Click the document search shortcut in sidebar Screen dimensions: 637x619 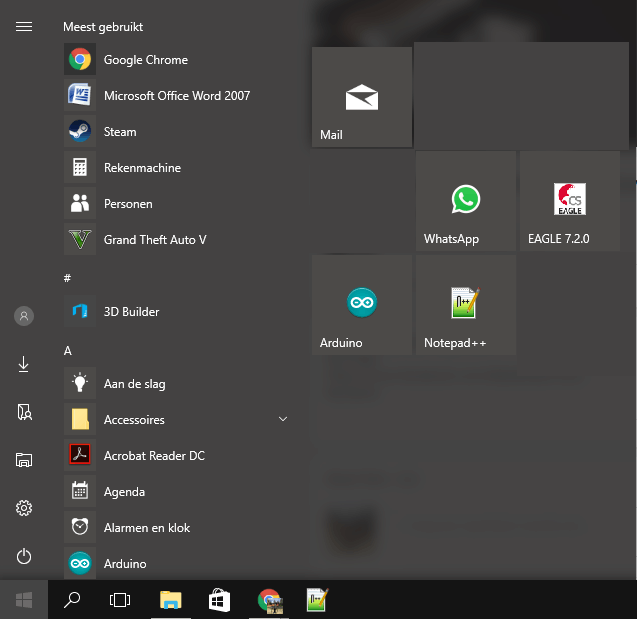pos(24,412)
